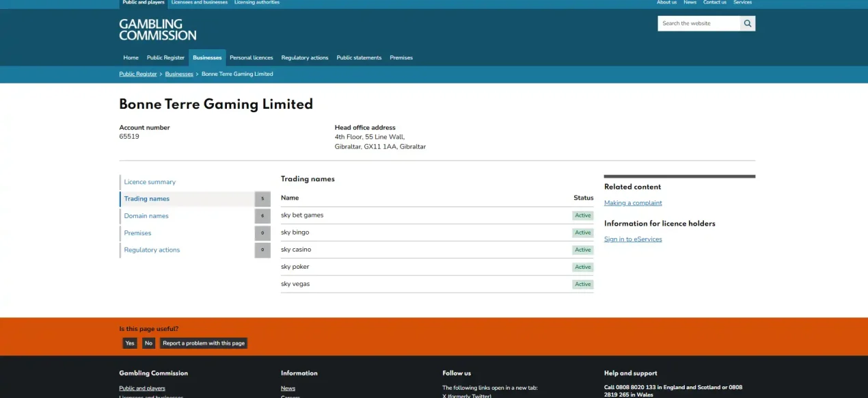The height and width of the screenshot is (398, 868).
Task: Click Yes for page useful
Action: 130,343
